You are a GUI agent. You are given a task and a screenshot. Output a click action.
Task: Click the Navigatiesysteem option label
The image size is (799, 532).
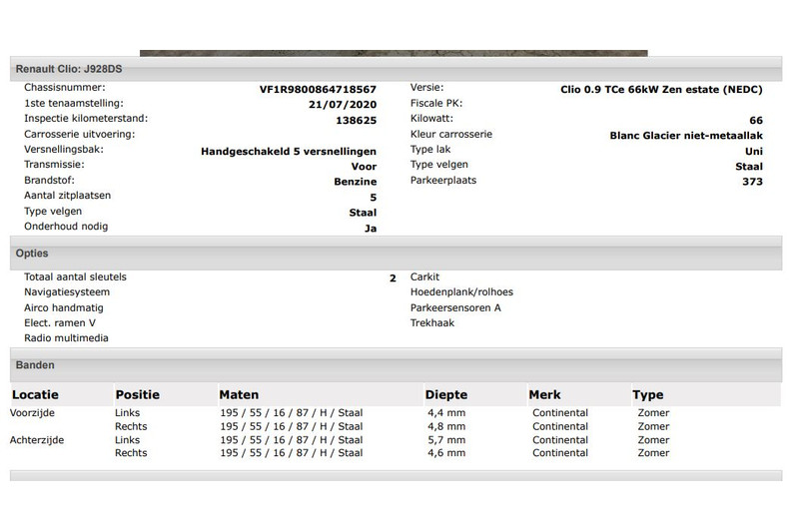tap(67, 292)
